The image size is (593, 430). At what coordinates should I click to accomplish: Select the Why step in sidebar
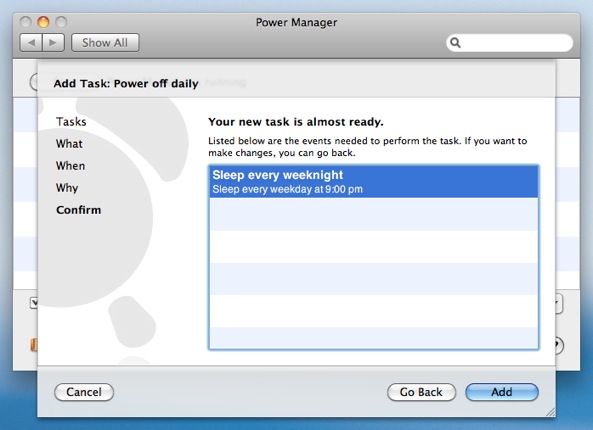coord(67,188)
